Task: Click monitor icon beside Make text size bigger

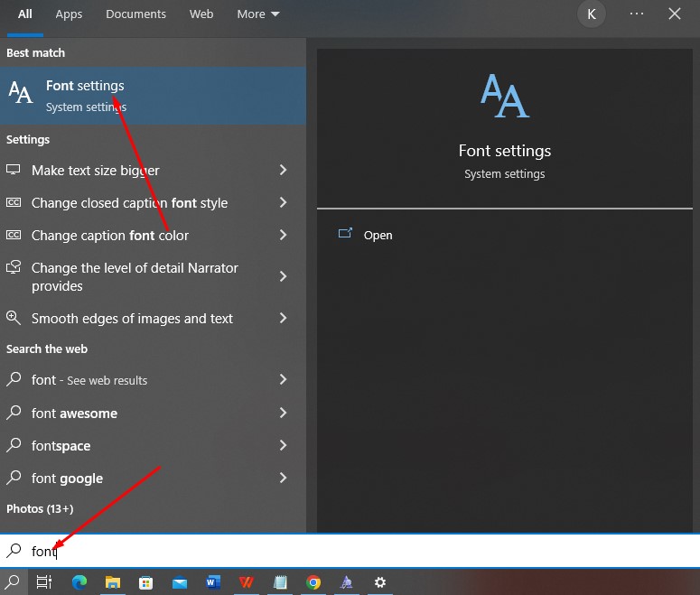Action: pos(13,170)
